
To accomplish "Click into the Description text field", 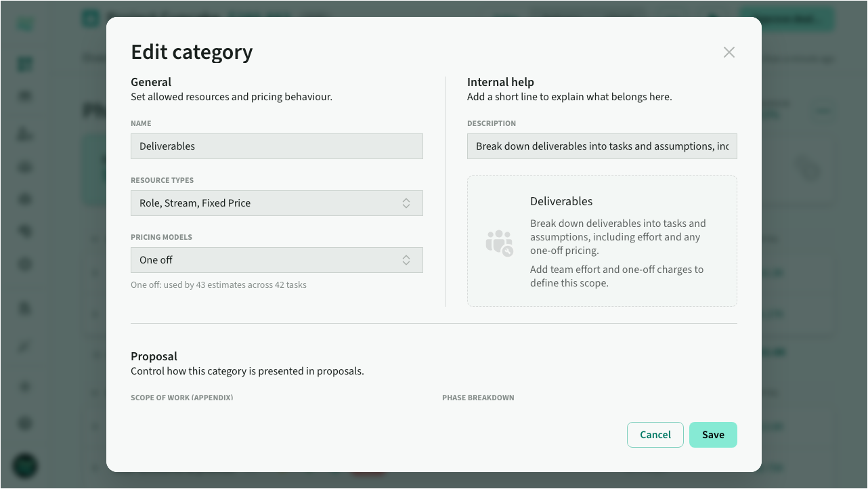I will click(x=601, y=146).
